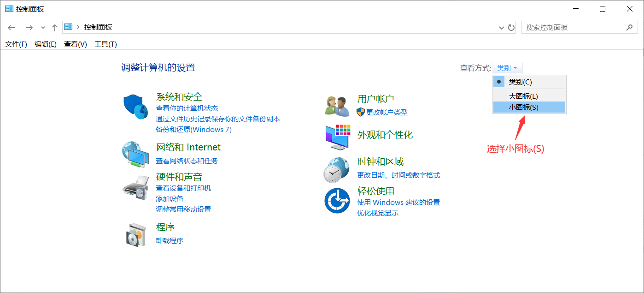Open the 文件(F) menu
The width and height of the screenshot is (644, 293).
point(16,44)
